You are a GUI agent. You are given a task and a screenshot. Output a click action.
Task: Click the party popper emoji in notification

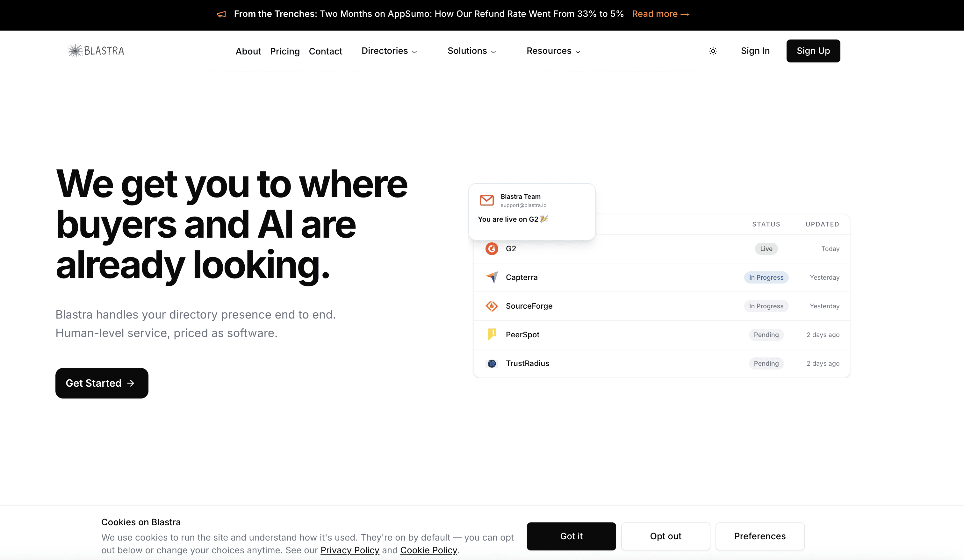click(x=544, y=219)
